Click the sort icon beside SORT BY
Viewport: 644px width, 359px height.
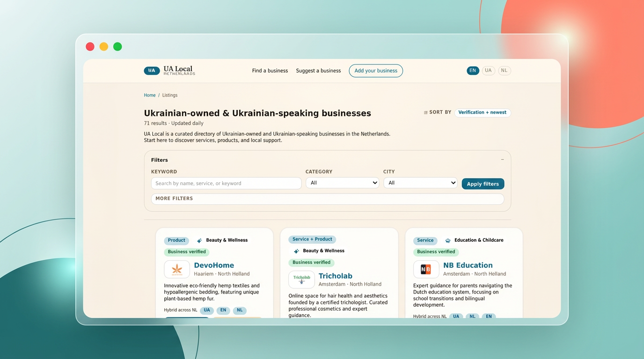tap(425, 112)
